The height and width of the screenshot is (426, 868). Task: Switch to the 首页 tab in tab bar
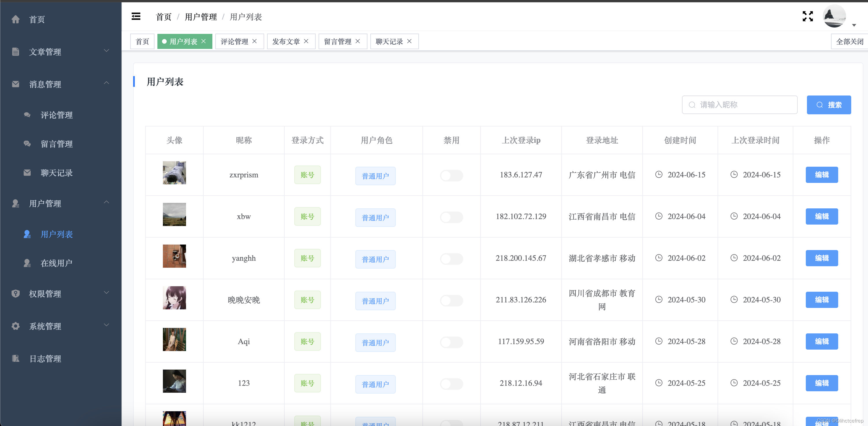click(x=142, y=41)
